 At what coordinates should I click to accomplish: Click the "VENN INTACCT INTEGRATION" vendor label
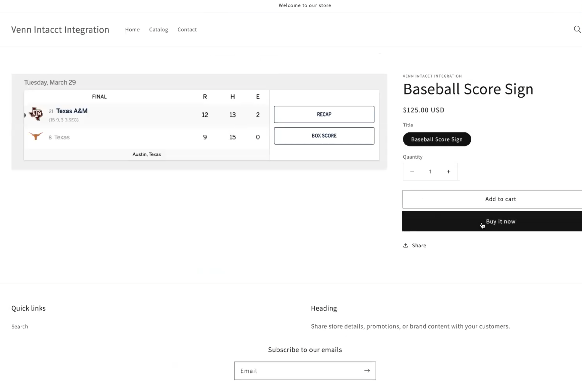pos(432,76)
